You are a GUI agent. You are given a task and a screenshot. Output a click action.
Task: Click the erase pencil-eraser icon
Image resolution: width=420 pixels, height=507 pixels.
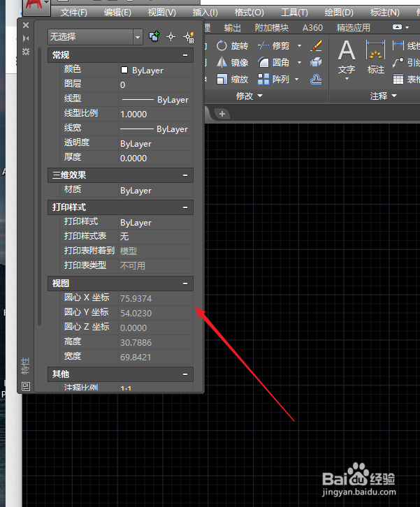point(316,46)
